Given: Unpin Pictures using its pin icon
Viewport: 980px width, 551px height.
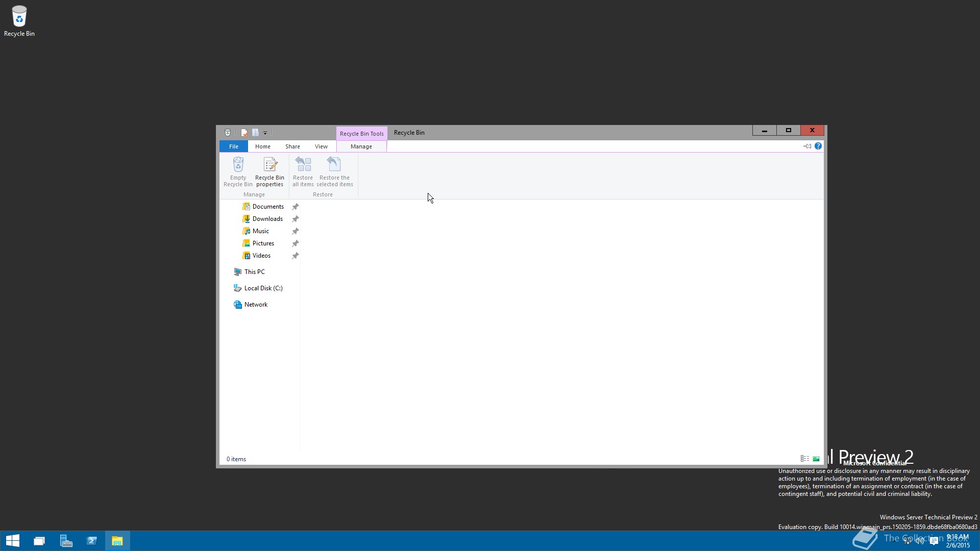Looking at the screenshot, I should [295, 243].
